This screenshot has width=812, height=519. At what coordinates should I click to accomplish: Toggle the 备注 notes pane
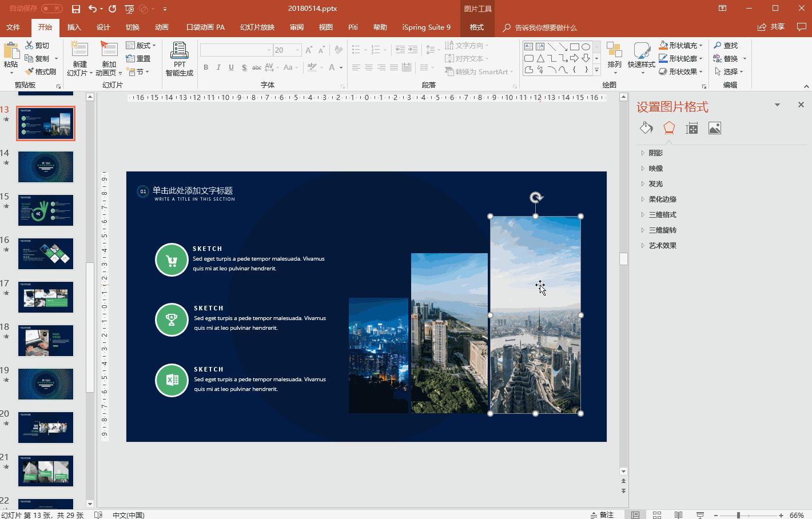tap(602, 515)
